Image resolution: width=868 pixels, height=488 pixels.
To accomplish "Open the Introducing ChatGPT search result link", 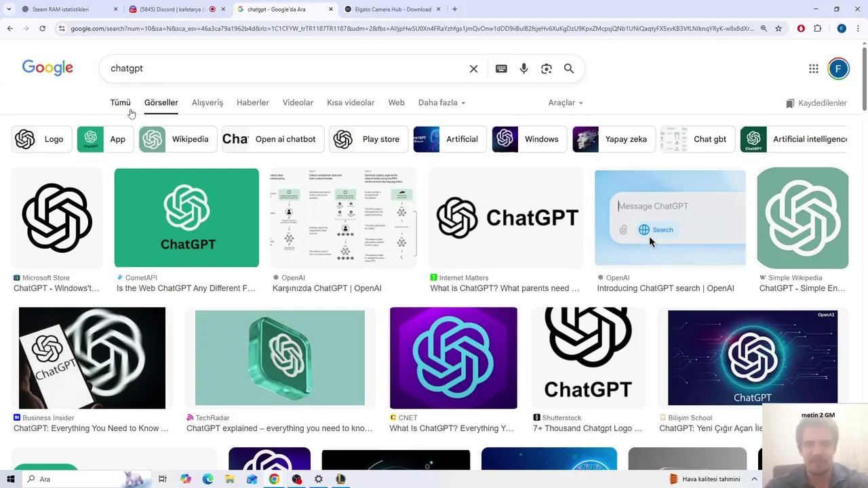I will tap(665, 288).
